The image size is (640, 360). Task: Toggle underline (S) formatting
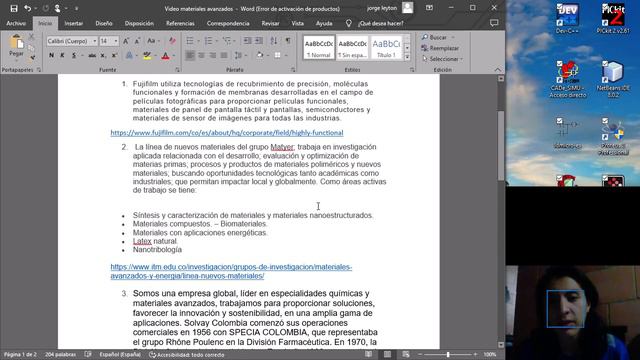click(x=73, y=56)
